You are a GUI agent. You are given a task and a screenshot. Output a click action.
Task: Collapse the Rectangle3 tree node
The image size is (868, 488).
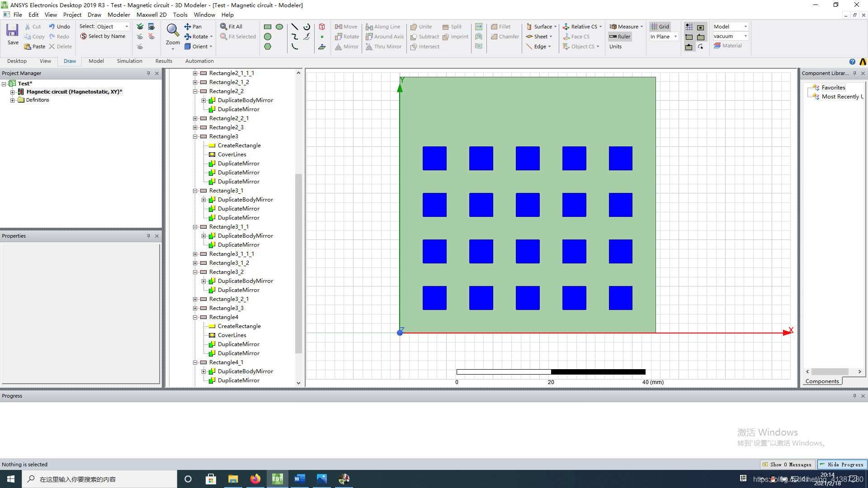[x=195, y=136]
